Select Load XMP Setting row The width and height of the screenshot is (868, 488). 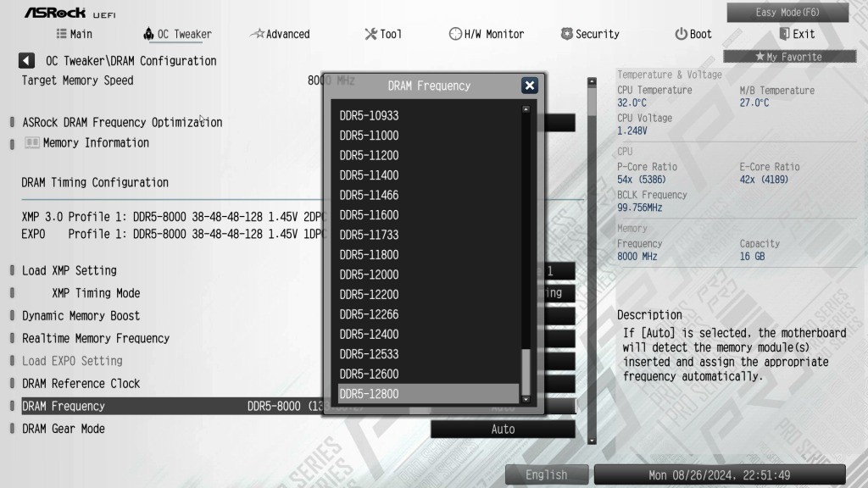(70, 270)
